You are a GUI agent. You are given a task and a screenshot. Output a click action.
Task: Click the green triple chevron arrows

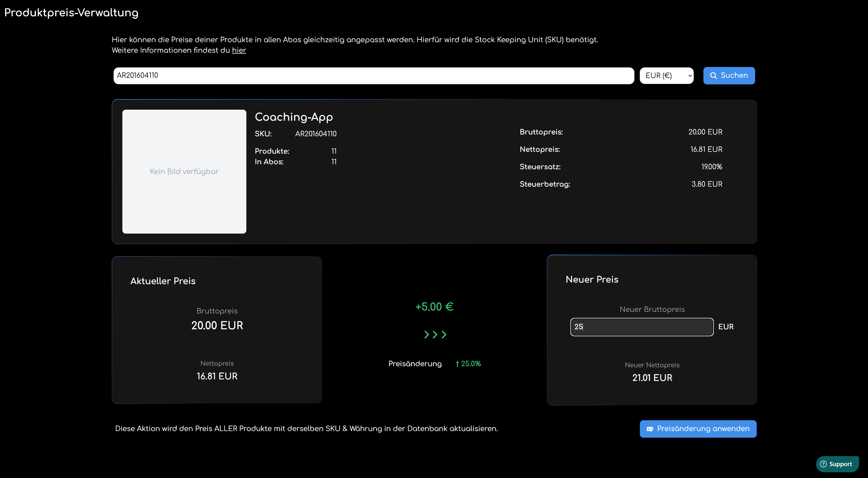point(435,335)
